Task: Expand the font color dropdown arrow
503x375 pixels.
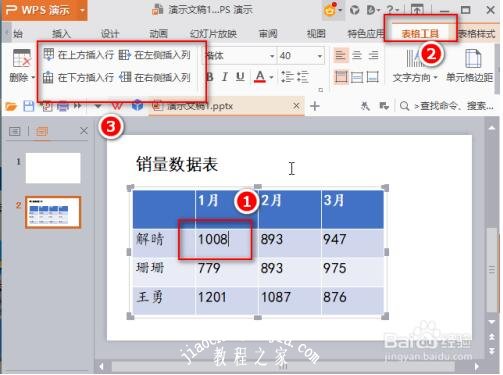Action: (x=272, y=77)
